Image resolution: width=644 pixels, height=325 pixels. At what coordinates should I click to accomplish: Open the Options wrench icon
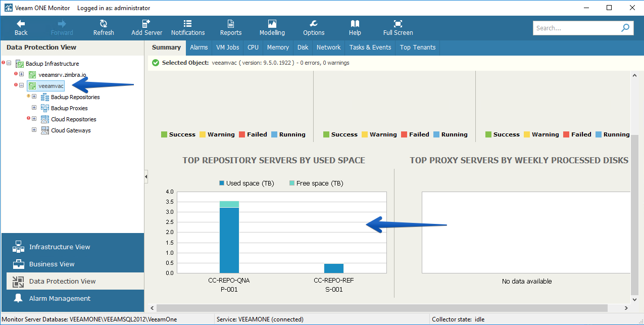pos(314,24)
